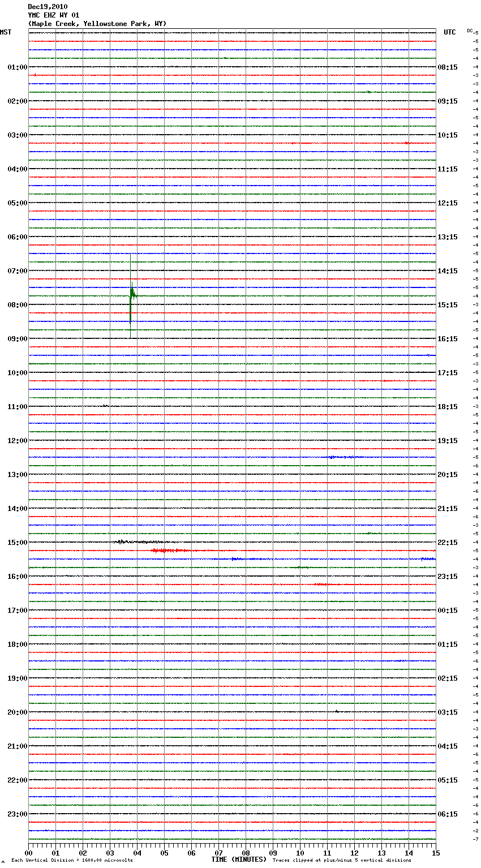Click the 18:15 UTC time label
This screenshot has height=868, width=481.
[448, 407]
